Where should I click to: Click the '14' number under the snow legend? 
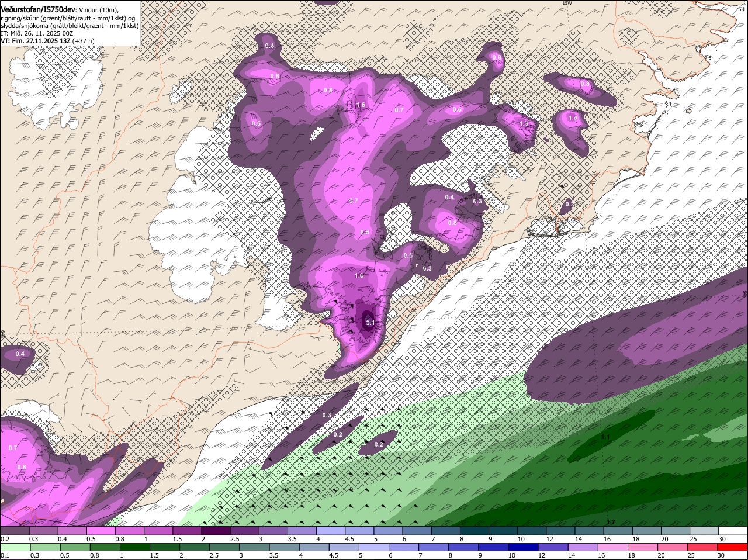coord(577,539)
